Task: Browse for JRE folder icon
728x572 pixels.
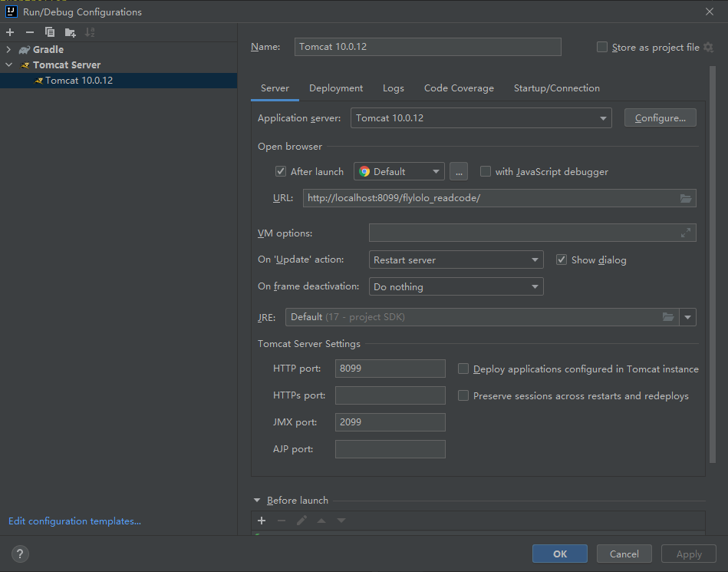Action: coord(668,317)
